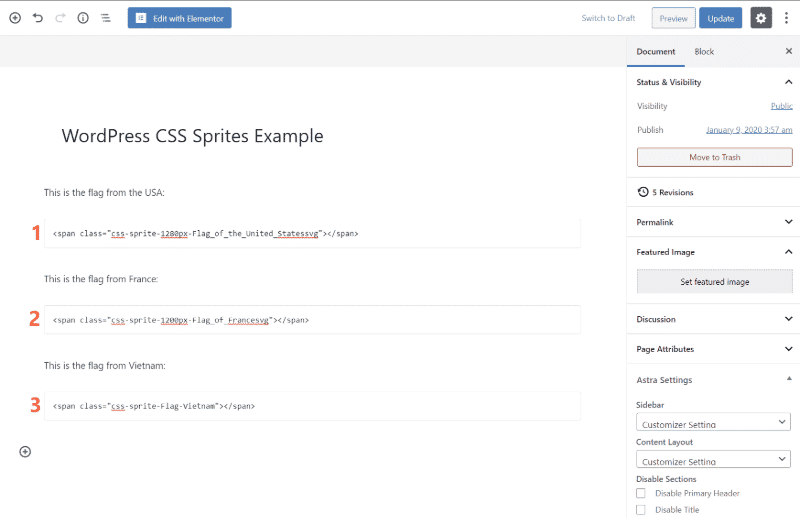Screen dimensions: 800x518
Task: Click the Edit with Elementor button
Action: [180, 18]
